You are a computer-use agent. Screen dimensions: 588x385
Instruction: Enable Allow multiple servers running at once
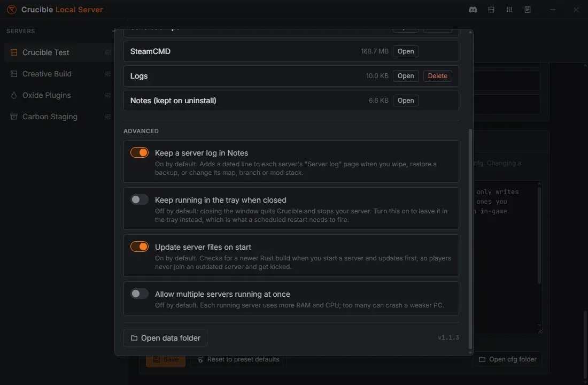140,294
